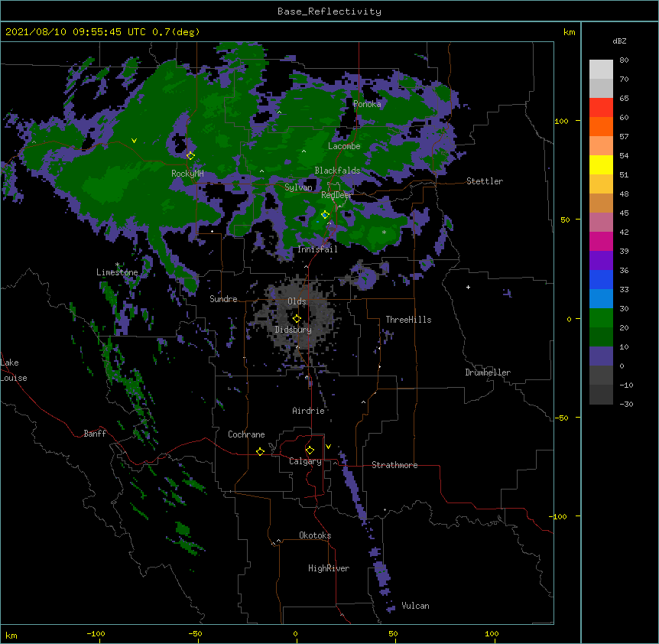
Task: Click the ThreeHills label
Action: pyautogui.click(x=408, y=320)
